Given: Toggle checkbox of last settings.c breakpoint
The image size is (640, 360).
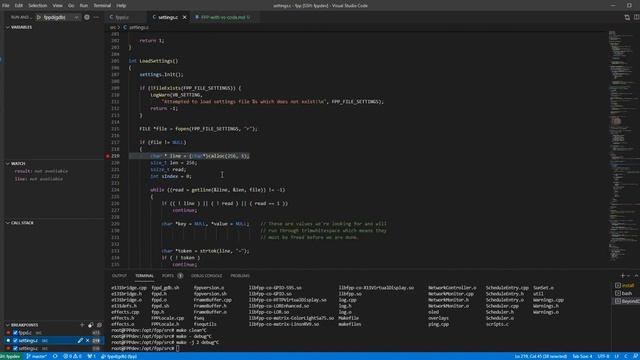Looking at the screenshot, I should click(x=15, y=348).
